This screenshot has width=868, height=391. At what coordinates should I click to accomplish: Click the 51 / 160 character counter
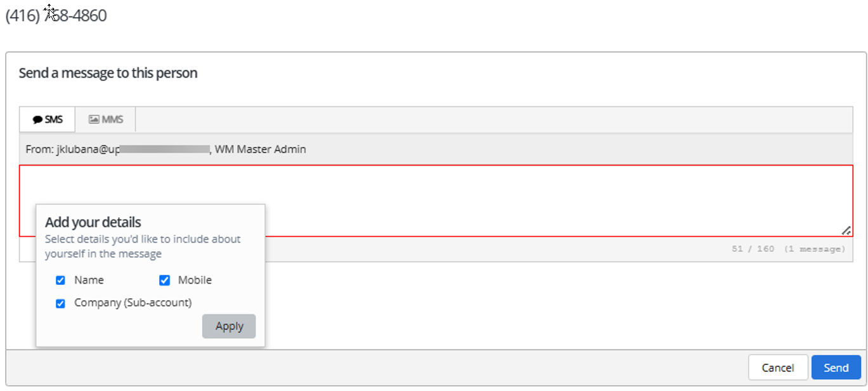751,248
